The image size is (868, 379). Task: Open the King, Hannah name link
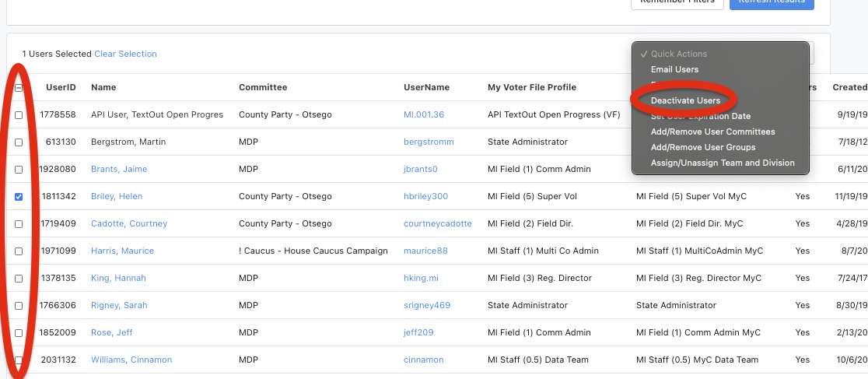click(x=118, y=278)
